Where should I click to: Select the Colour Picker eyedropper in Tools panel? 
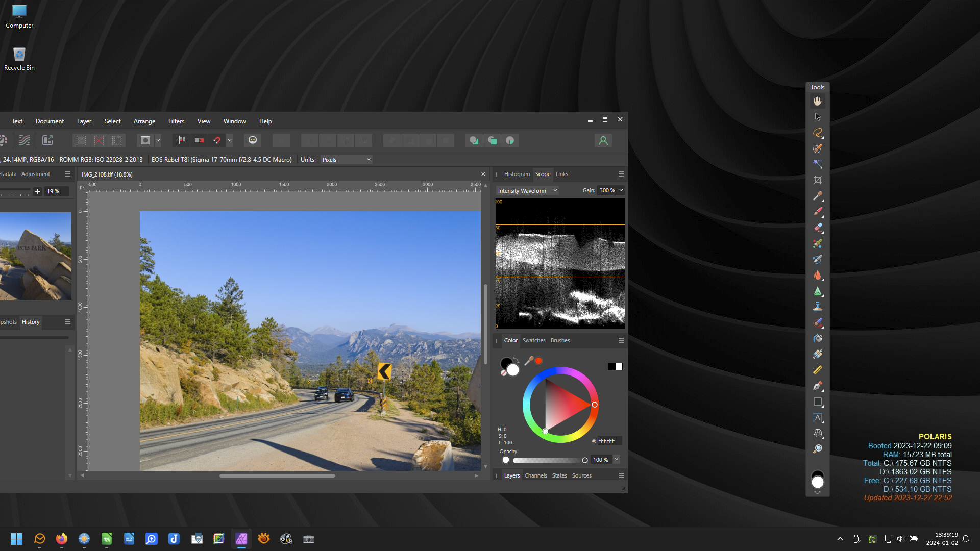(817, 196)
